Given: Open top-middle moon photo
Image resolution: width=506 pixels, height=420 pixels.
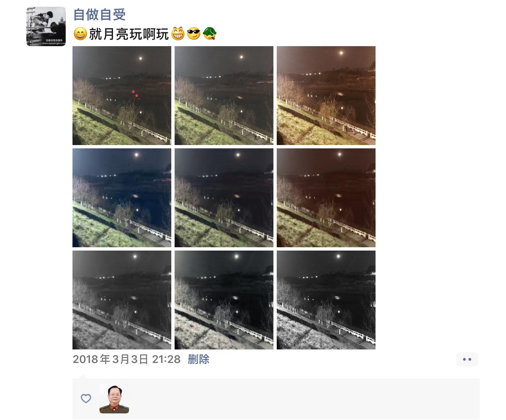Looking at the screenshot, I should [224, 96].
